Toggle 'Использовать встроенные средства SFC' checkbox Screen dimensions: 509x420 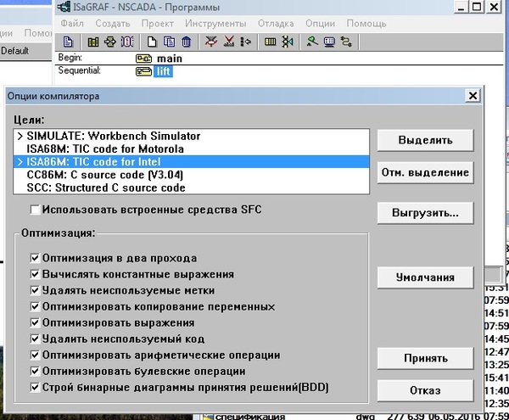(35, 210)
